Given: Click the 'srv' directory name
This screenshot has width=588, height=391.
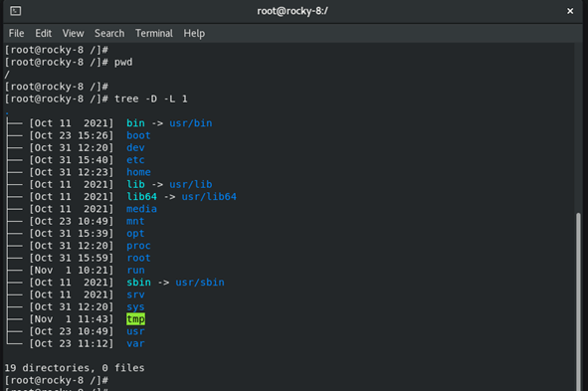Looking at the screenshot, I should point(135,294).
